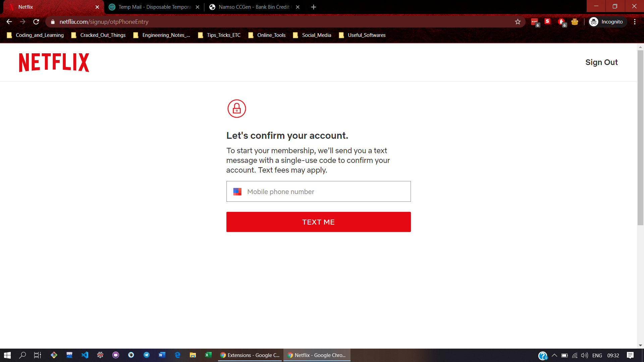The width and height of the screenshot is (644, 362).
Task: Reload the Netflix page
Action: click(x=36, y=22)
